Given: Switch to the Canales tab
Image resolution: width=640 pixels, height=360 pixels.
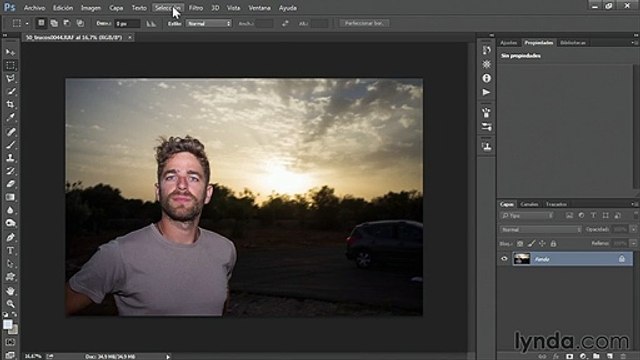Looking at the screenshot, I should coord(529,204).
